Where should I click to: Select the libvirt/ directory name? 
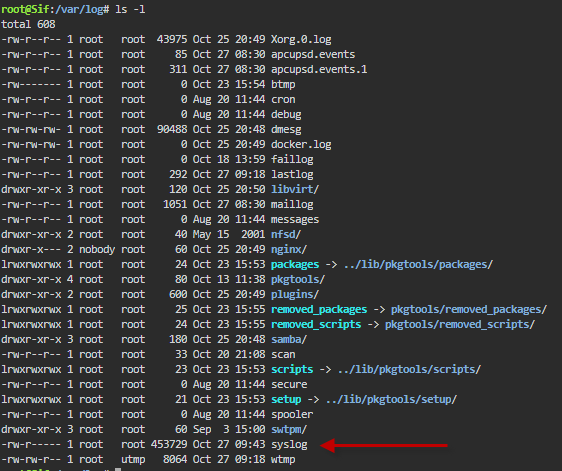295,189
